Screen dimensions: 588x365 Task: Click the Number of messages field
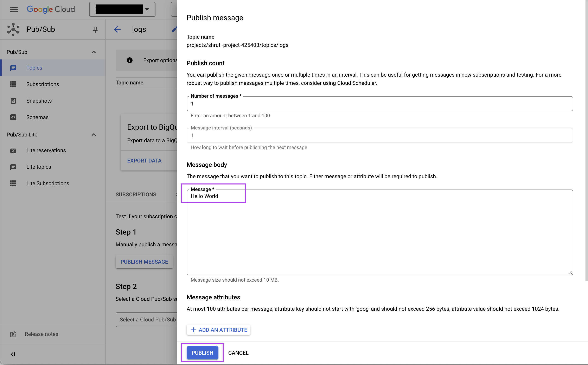tap(379, 104)
